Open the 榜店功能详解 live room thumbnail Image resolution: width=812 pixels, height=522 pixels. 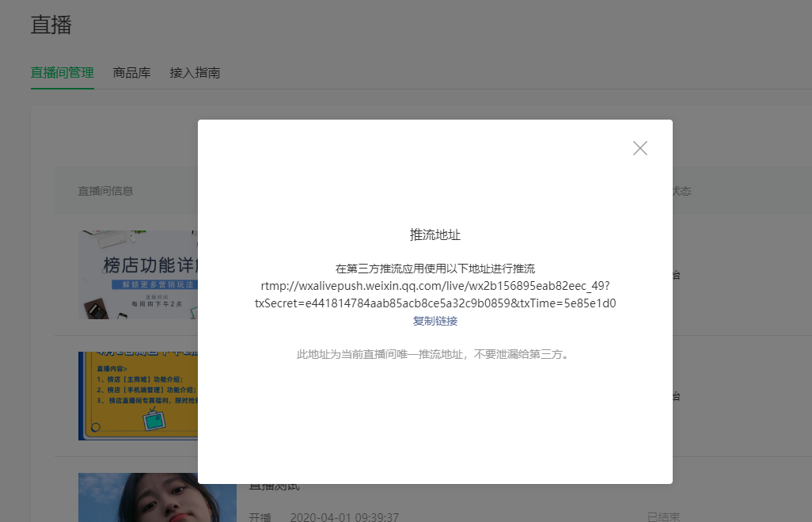[x=138, y=275]
